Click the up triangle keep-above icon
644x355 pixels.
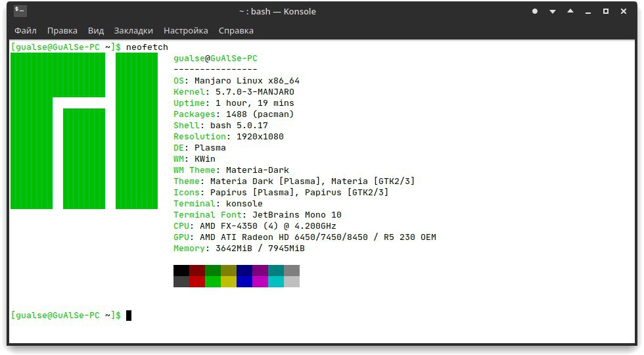click(x=570, y=11)
